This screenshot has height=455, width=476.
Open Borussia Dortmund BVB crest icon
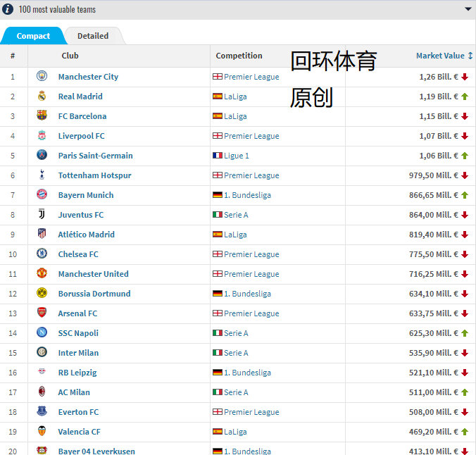[x=42, y=293]
